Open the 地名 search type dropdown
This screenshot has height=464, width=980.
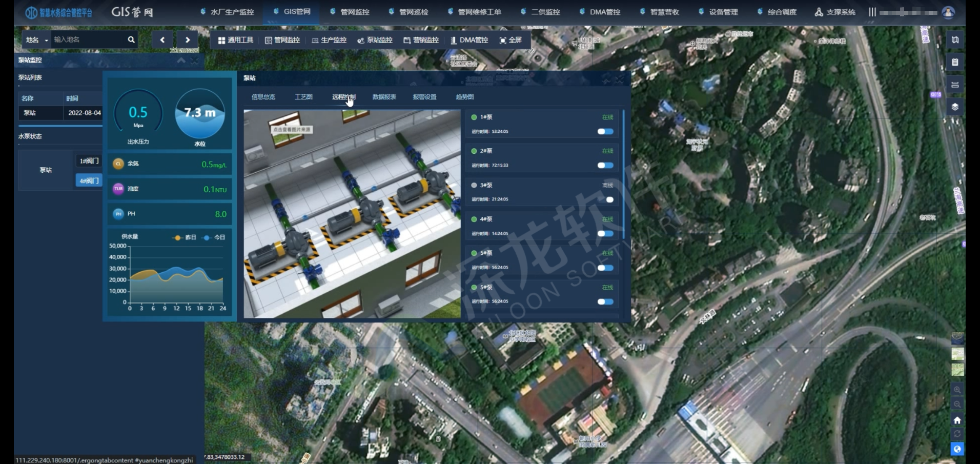click(x=36, y=40)
